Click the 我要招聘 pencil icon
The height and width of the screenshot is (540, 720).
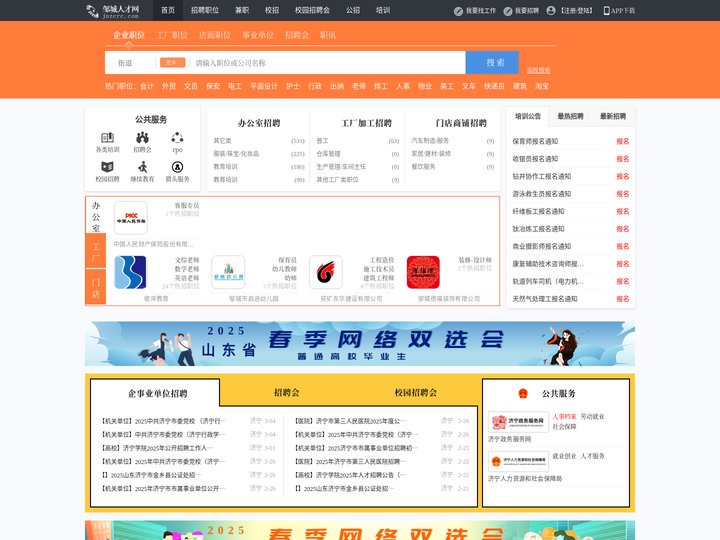[x=508, y=11]
